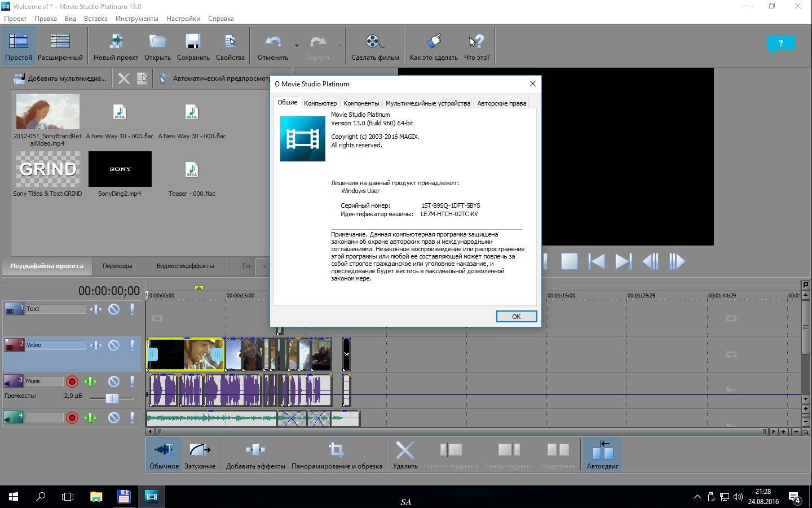This screenshot has height=508, width=812.
Task: Adjust Music track Громкость slider
Action: click(112, 398)
